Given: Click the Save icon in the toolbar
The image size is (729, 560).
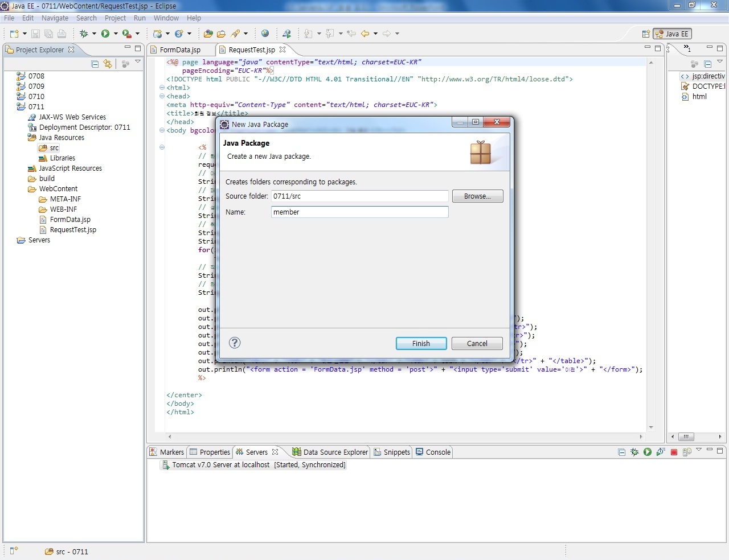Looking at the screenshot, I should (35, 34).
